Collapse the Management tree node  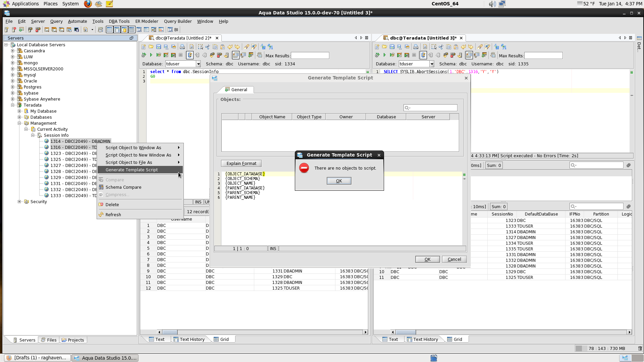tap(19, 123)
